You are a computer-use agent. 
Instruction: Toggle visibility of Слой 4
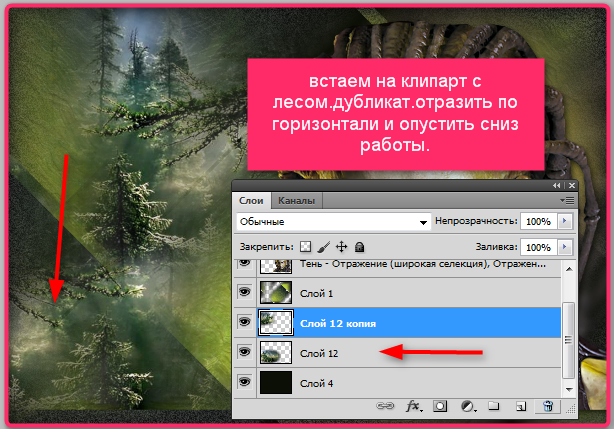coord(245,382)
